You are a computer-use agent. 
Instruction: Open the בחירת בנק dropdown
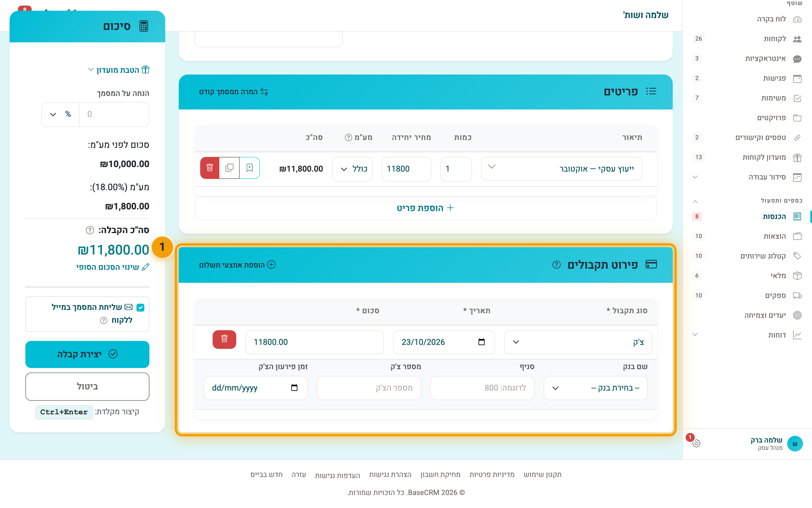pyautogui.click(x=595, y=388)
